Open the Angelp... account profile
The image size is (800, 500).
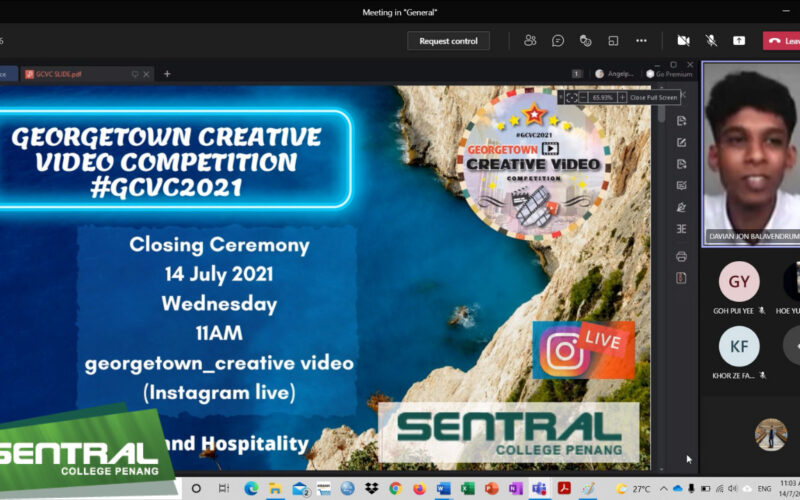pyautogui.click(x=614, y=74)
